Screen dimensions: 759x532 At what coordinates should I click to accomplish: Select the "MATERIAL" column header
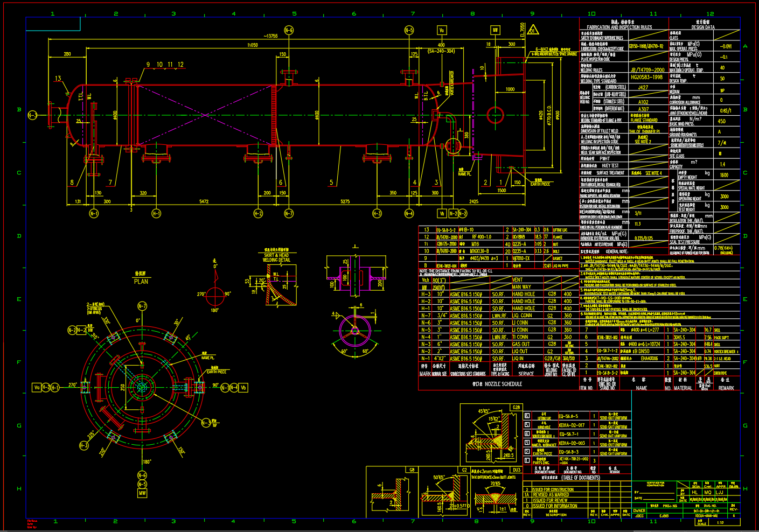pyautogui.click(x=683, y=388)
